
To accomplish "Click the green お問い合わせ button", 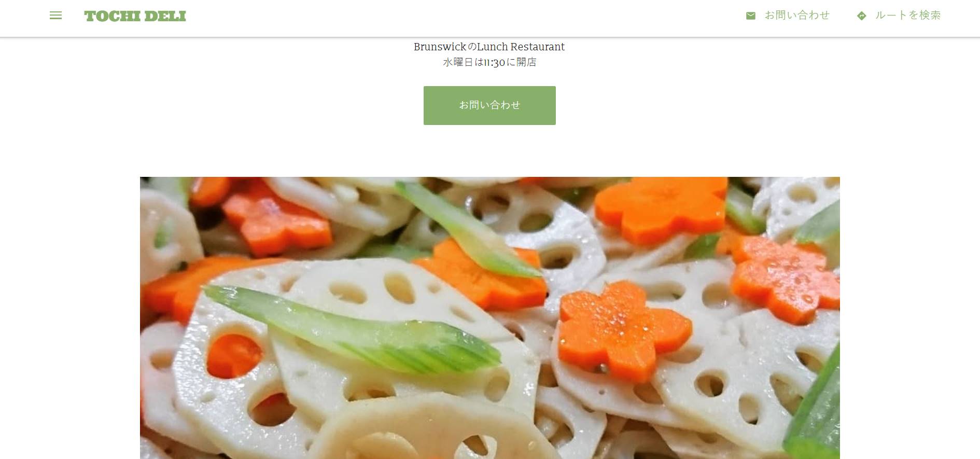I will tap(489, 105).
